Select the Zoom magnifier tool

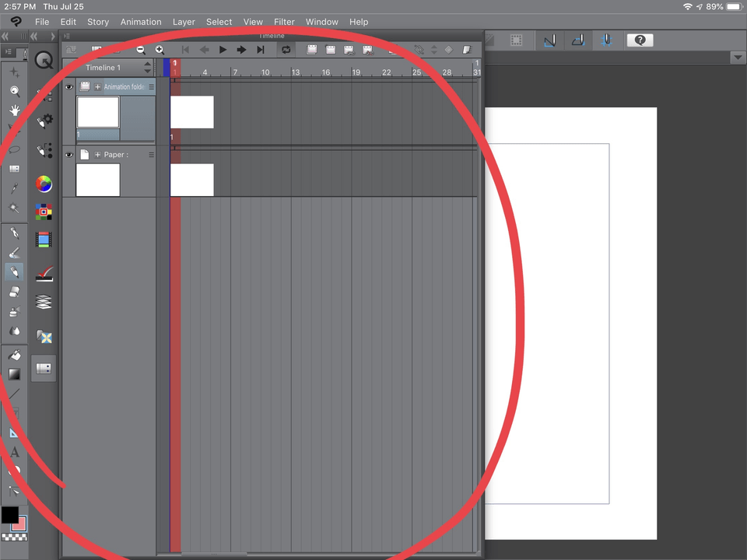15,91
